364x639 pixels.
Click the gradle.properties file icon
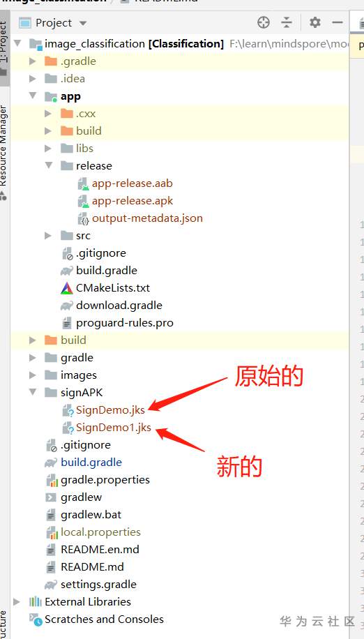(x=52, y=480)
